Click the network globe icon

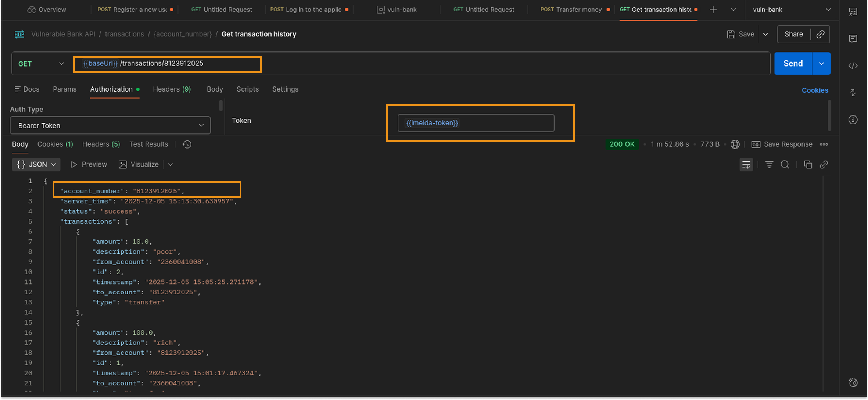tap(735, 144)
